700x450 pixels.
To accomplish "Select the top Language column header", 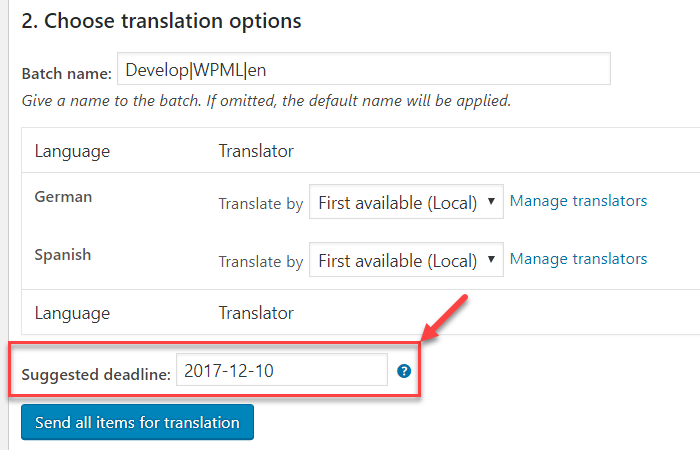I will [x=72, y=151].
